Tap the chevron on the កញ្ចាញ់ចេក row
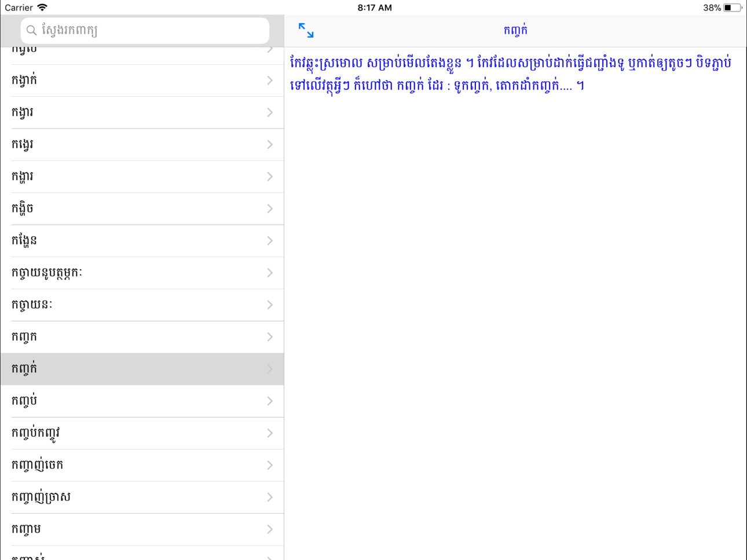The image size is (747, 560). pyautogui.click(x=270, y=465)
